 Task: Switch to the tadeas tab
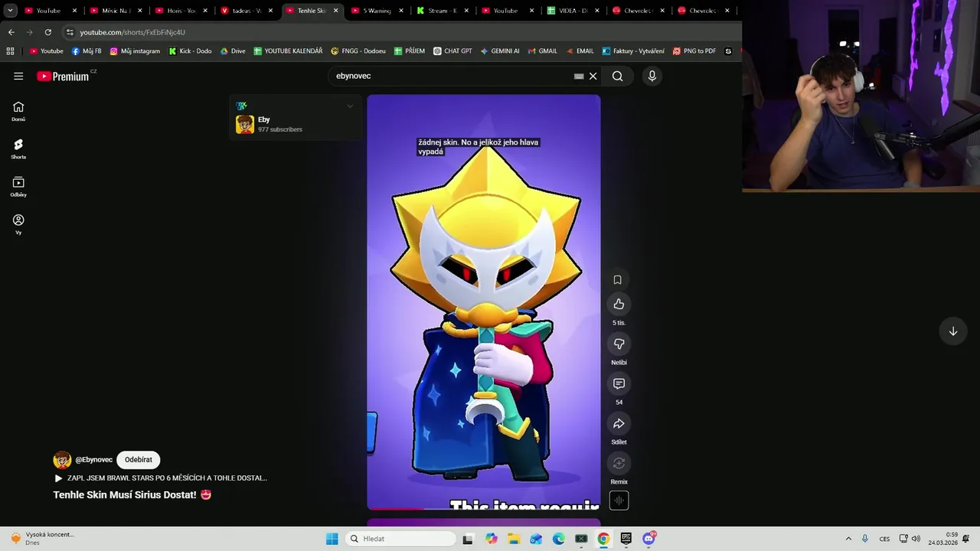click(247, 11)
